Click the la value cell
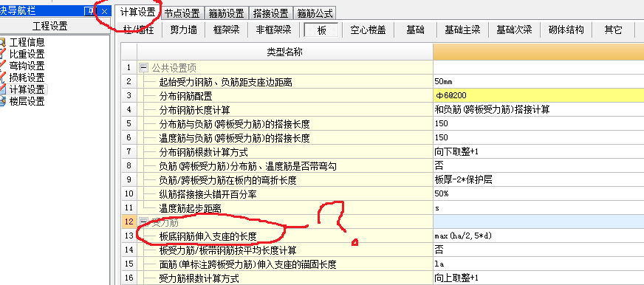 click(538, 264)
